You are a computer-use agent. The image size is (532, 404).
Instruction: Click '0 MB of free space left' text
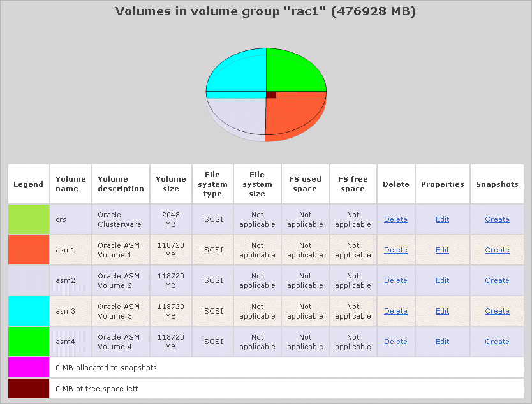point(97,389)
